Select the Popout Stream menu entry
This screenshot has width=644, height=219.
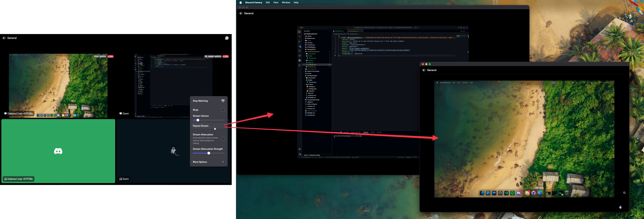[201, 126]
